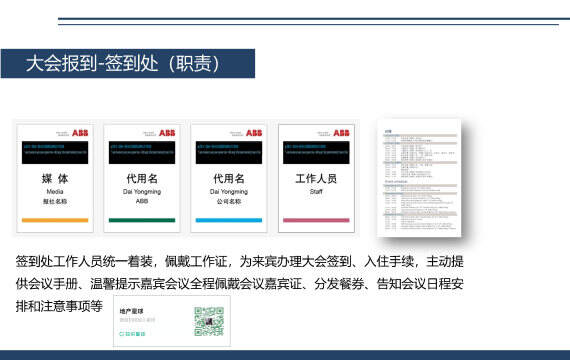The image size is (570, 360).
Task: Click the green QR code image
Action: pos(209,321)
